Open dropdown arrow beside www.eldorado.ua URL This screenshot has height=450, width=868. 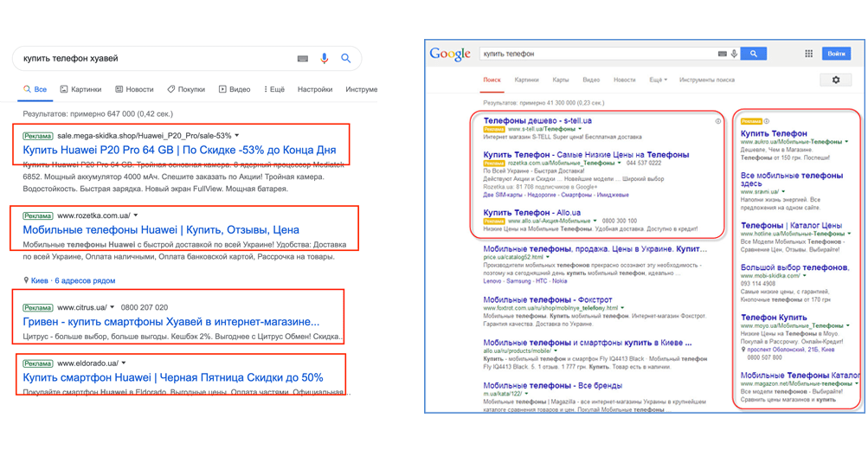pos(124,363)
